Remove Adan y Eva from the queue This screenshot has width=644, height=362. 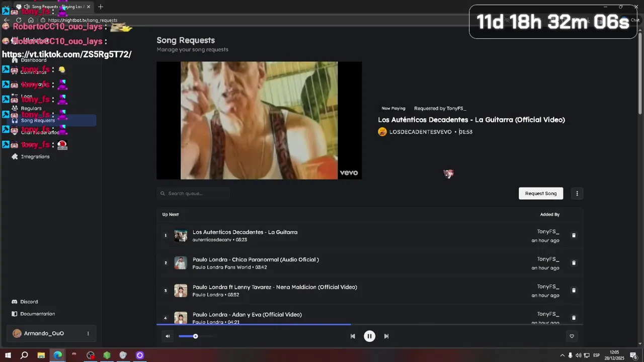(574, 318)
